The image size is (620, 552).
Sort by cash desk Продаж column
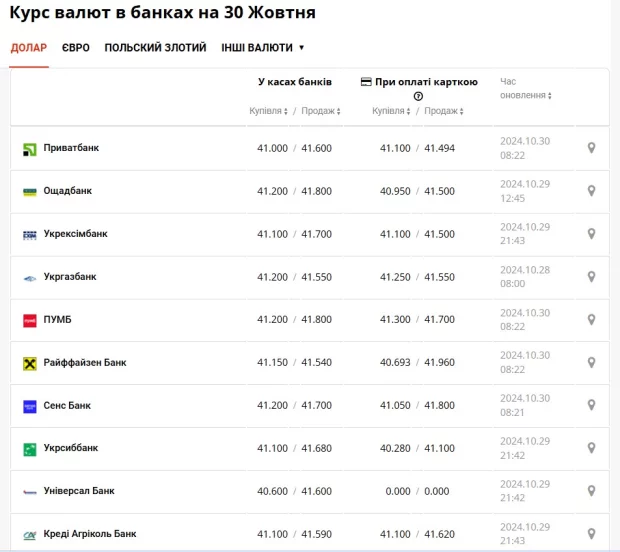(x=319, y=111)
